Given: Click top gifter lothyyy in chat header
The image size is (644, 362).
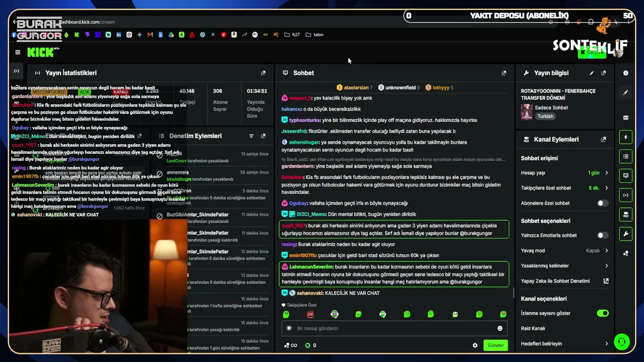Looking at the screenshot, I should pyautogui.click(x=441, y=87).
